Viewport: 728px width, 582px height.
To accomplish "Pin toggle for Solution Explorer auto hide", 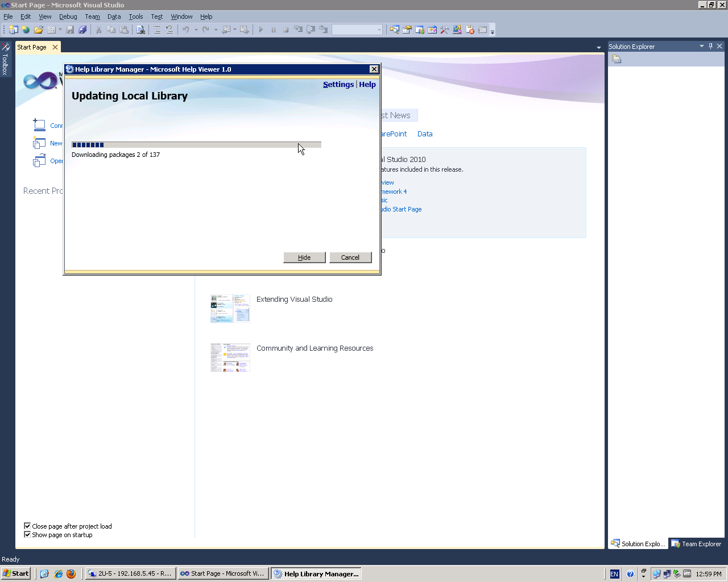I will 710,46.
